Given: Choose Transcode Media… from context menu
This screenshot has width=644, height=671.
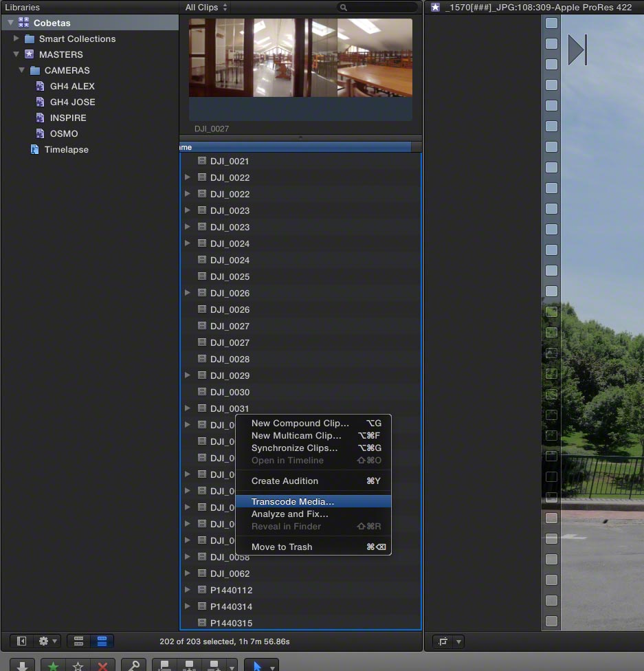Looking at the screenshot, I should pyautogui.click(x=313, y=501).
